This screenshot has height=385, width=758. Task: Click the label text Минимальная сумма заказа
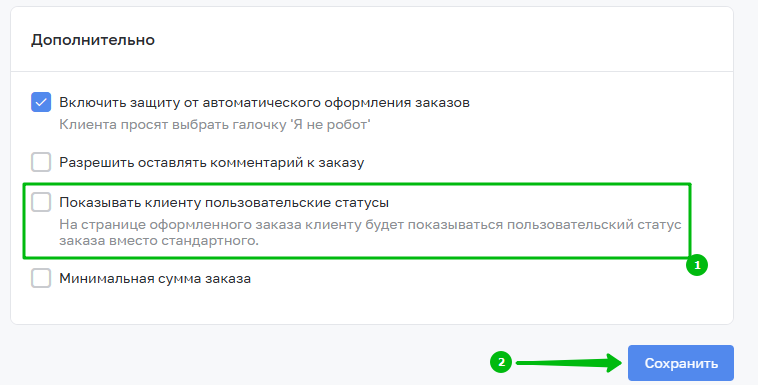[155, 279]
